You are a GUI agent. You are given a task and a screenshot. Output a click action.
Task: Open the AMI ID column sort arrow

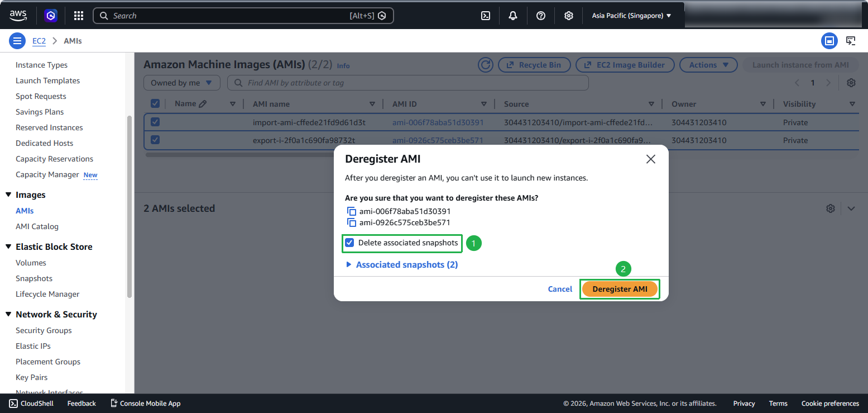pos(484,104)
